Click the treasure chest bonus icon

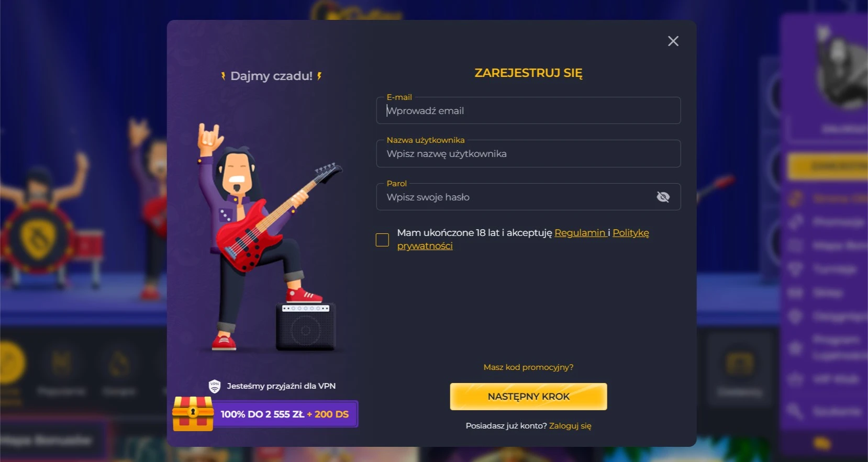[193, 413]
